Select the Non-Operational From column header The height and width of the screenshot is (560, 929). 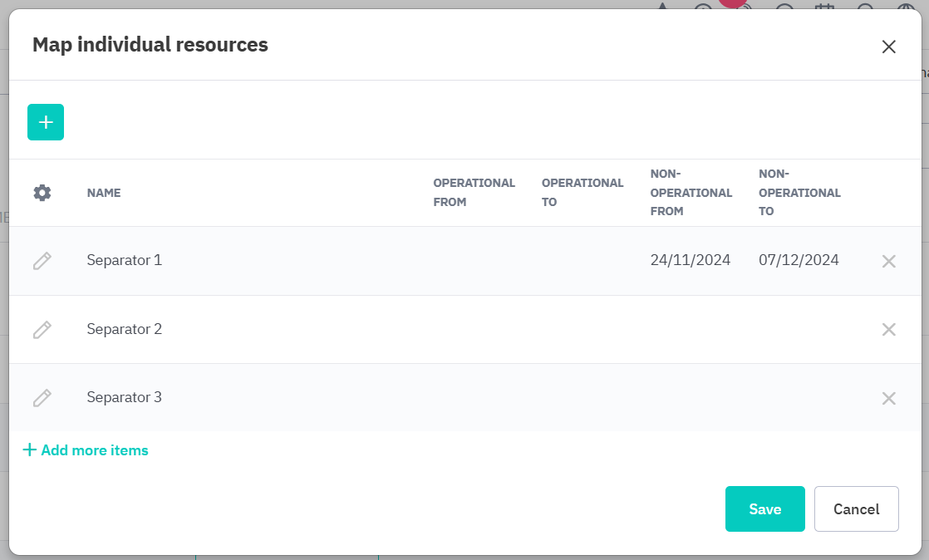click(691, 192)
